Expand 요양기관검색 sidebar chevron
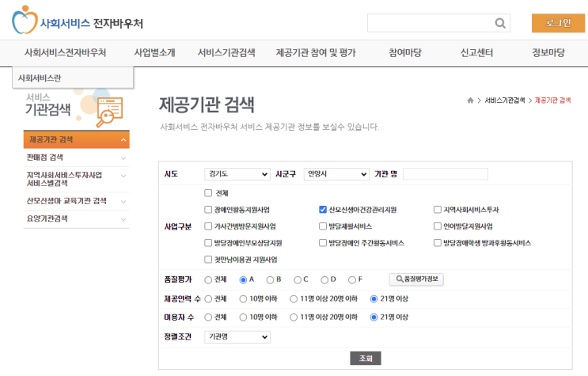This screenshot has height=376, width=588. (123, 219)
